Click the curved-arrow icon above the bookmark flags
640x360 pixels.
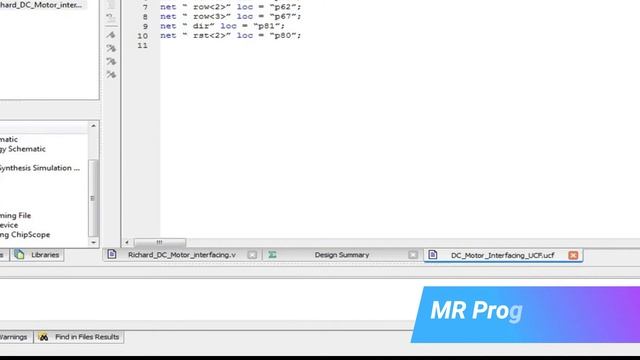click(111, 18)
